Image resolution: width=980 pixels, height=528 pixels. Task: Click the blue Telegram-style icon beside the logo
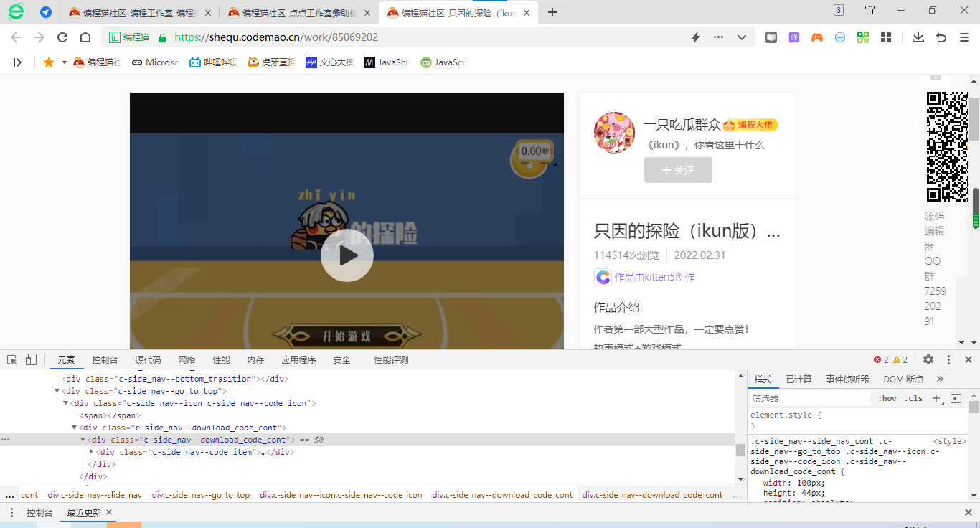45,12
